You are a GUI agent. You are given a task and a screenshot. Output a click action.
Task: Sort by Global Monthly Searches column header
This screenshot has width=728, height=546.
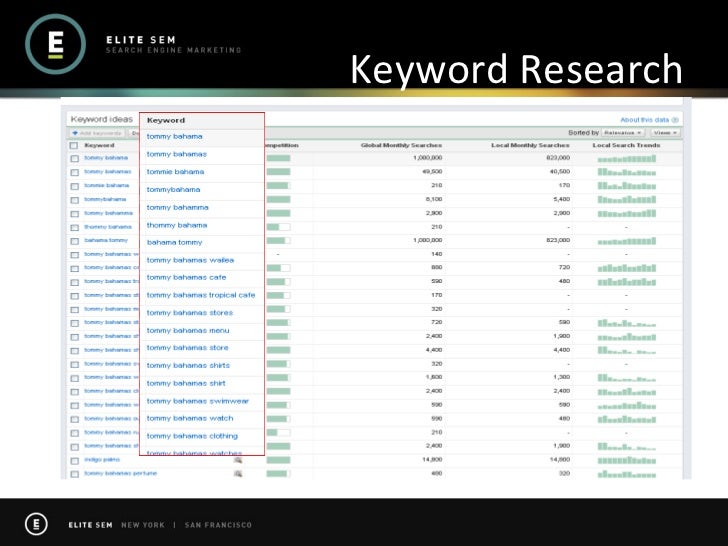point(402,145)
